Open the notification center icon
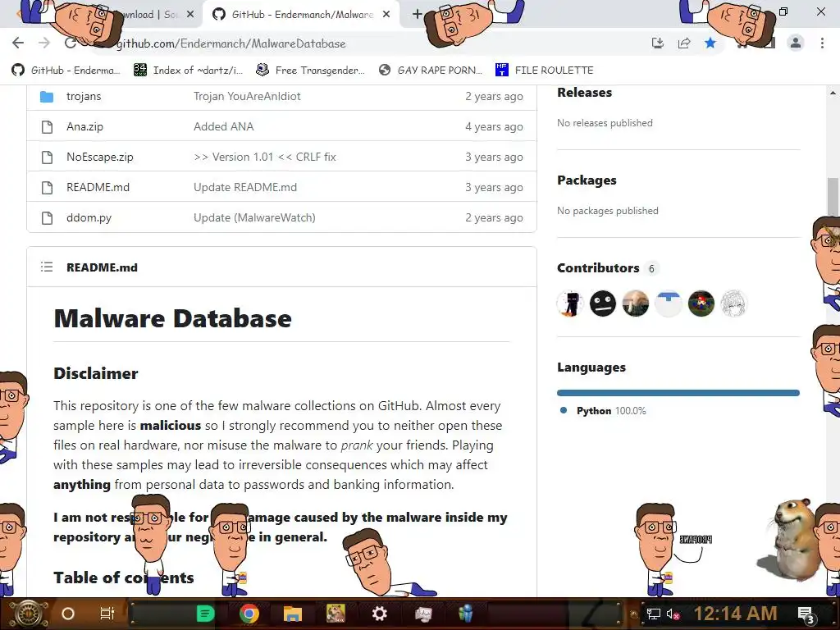The height and width of the screenshot is (630, 840). (x=806, y=615)
